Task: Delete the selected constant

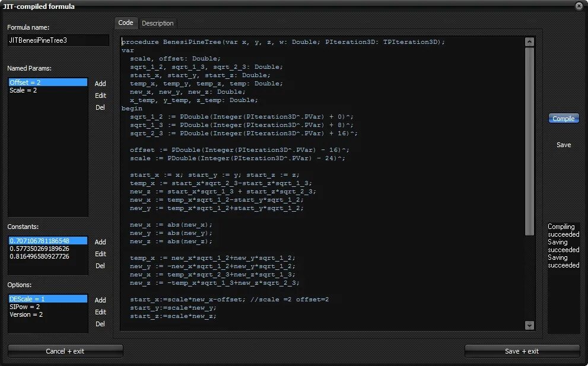Action: point(100,266)
